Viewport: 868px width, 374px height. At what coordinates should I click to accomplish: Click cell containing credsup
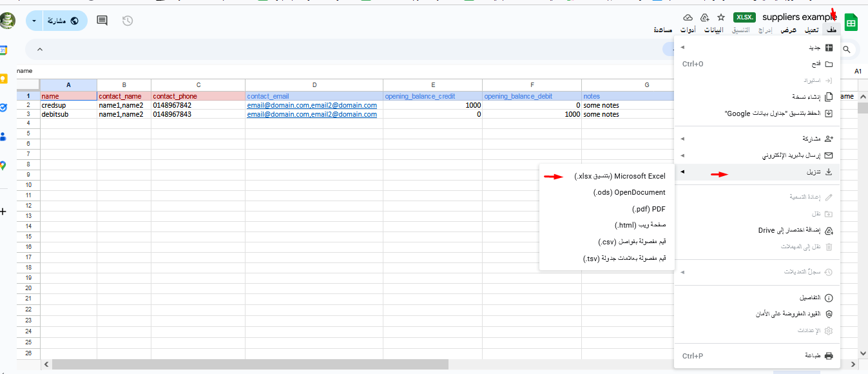[x=68, y=105]
